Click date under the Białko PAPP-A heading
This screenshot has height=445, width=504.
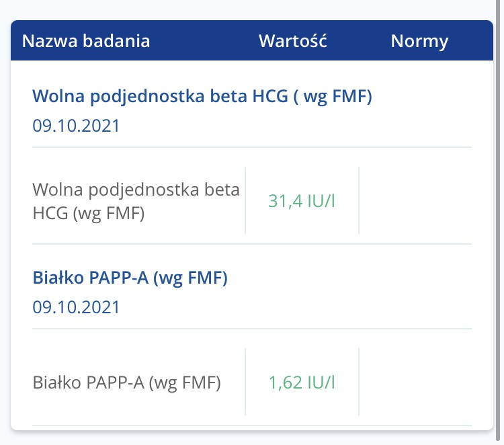pos(76,307)
